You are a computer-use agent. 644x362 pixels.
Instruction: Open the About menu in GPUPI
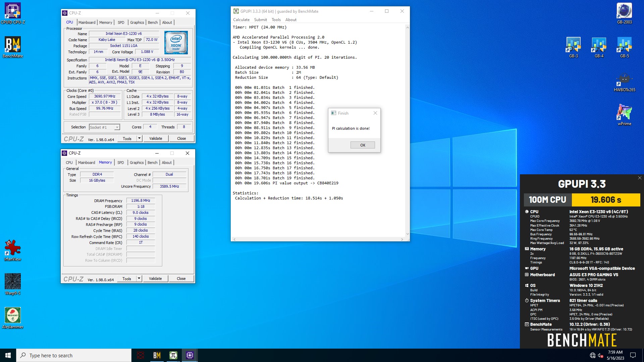pyautogui.click(x=291, y=20)
